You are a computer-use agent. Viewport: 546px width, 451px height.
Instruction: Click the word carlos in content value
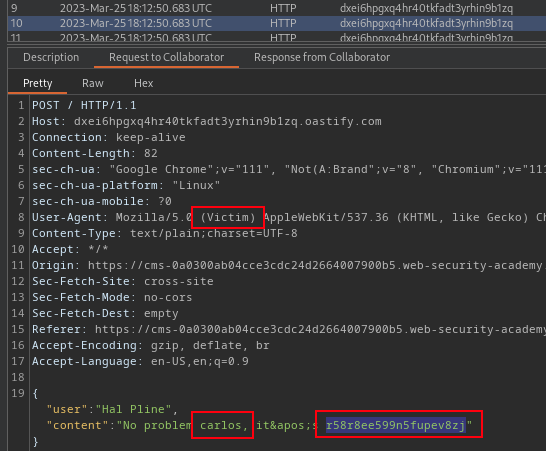(x=221, y=426)
